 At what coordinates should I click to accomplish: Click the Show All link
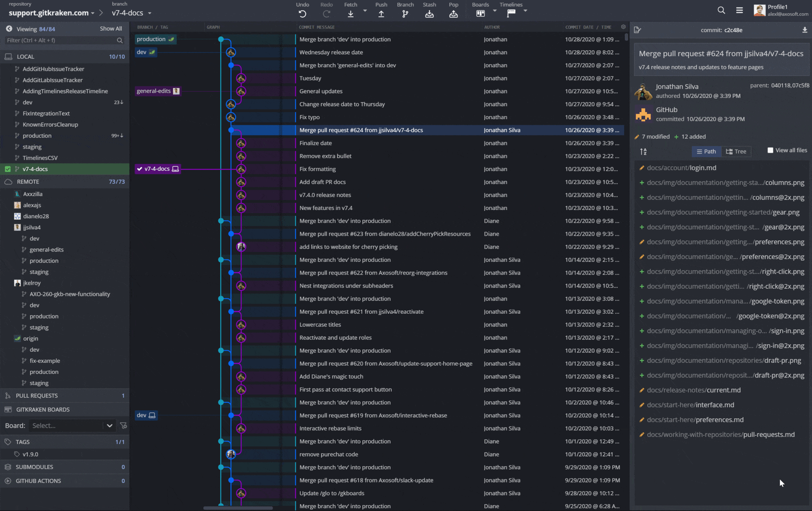[111, 29]
